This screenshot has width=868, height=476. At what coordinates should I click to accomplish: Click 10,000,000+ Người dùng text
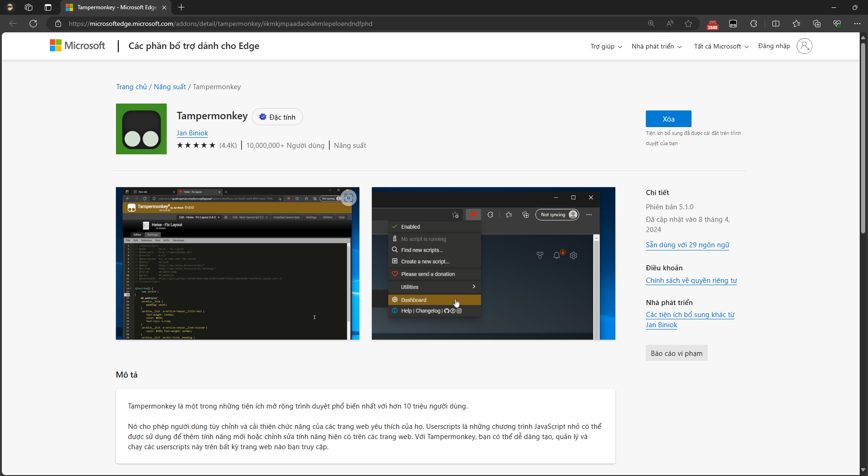[285, 146]
